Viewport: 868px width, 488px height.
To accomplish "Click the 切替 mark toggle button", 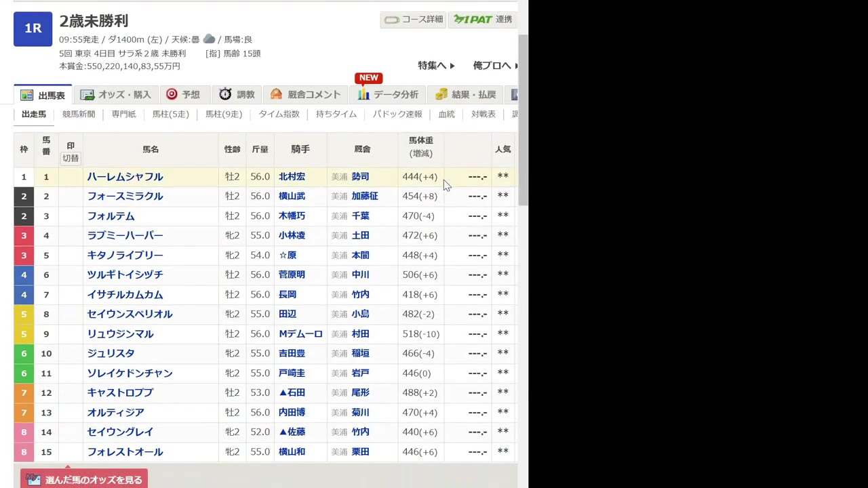I will click(x=71, y=158).
